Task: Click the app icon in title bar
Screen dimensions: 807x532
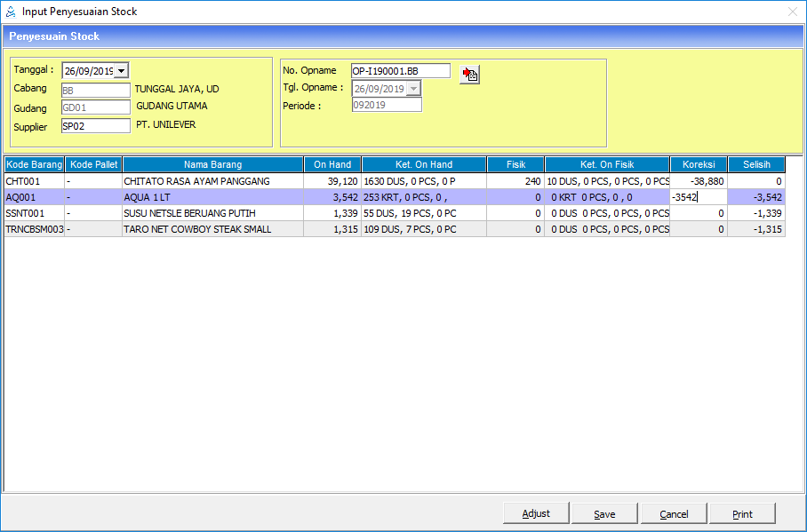Action: (10, 12)
